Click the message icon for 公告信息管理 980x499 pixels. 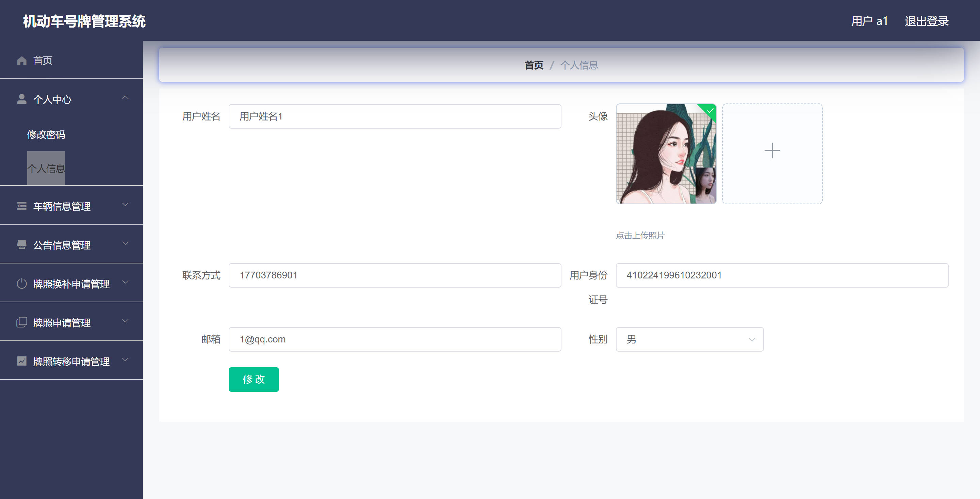(22, 245)
